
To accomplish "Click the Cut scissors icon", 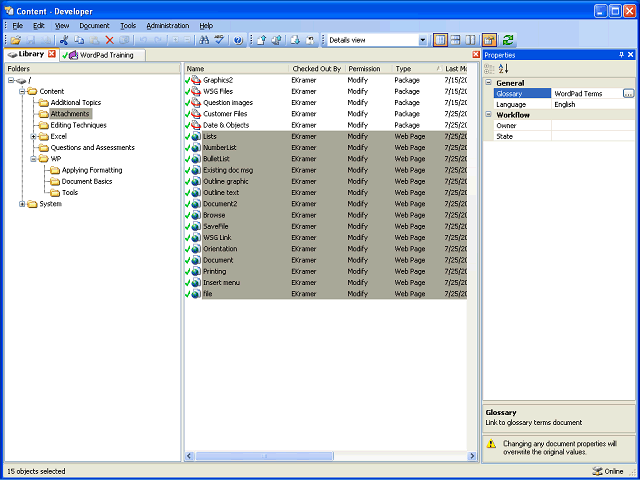I will (63, 40).
